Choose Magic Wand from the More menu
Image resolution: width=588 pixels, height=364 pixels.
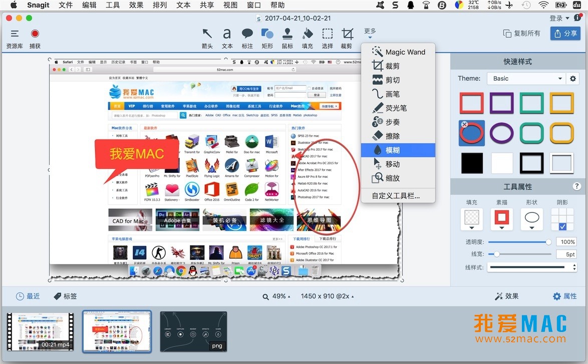398,52
